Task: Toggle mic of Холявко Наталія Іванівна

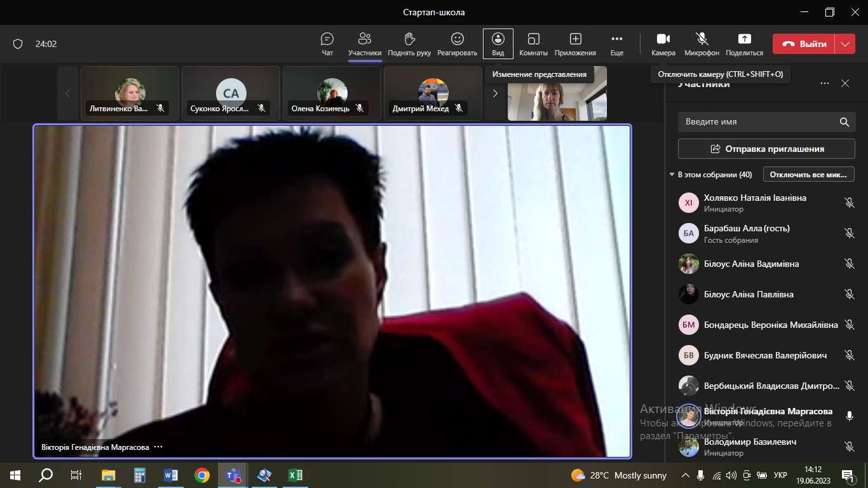Action: tap(849, 203)
